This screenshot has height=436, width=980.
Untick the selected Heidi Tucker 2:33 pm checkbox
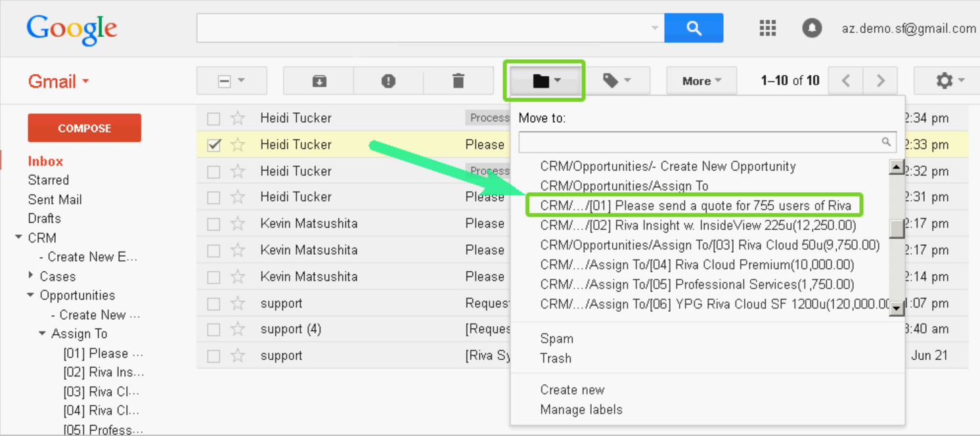213,145
